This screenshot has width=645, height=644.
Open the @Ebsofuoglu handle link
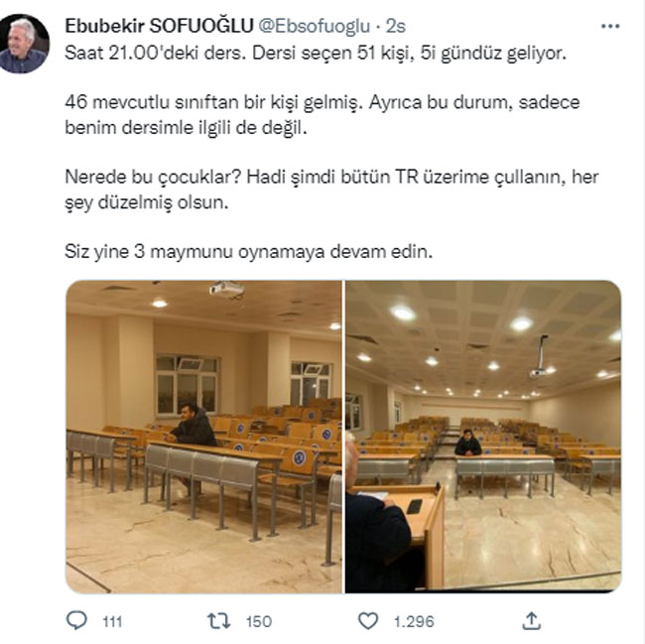point(314,27)
